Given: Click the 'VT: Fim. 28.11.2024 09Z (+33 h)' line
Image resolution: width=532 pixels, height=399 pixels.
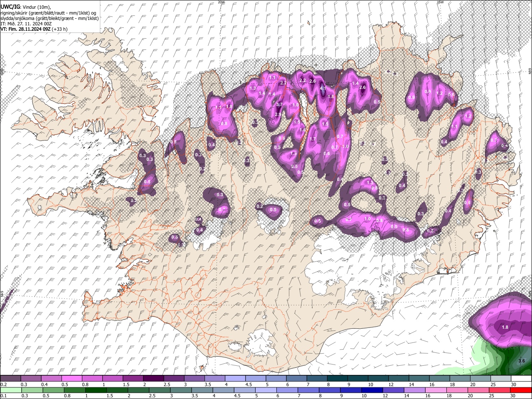Looking at the screenshot, I should pos(34,29).
